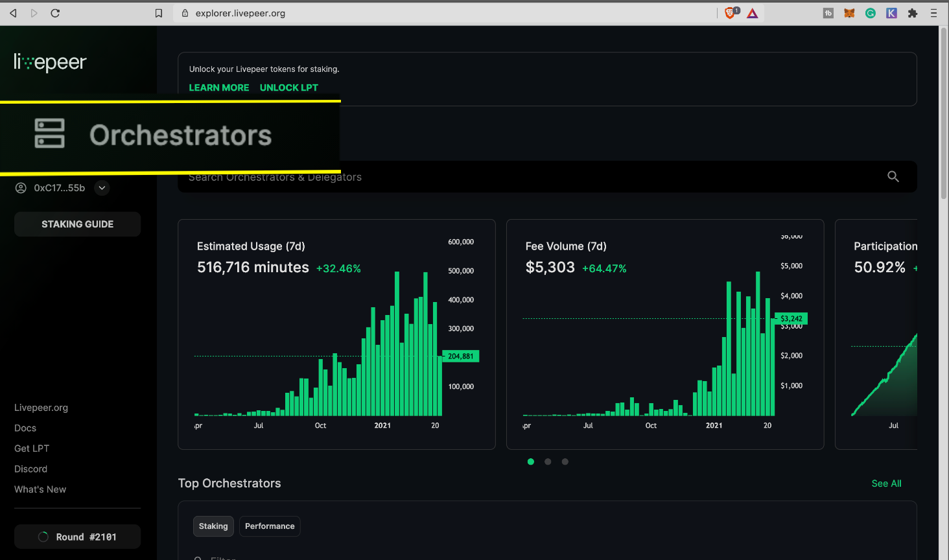Click the 204,881 usage marker label
Viewport: 949px width, 560px height.
(x=461, y=356)
